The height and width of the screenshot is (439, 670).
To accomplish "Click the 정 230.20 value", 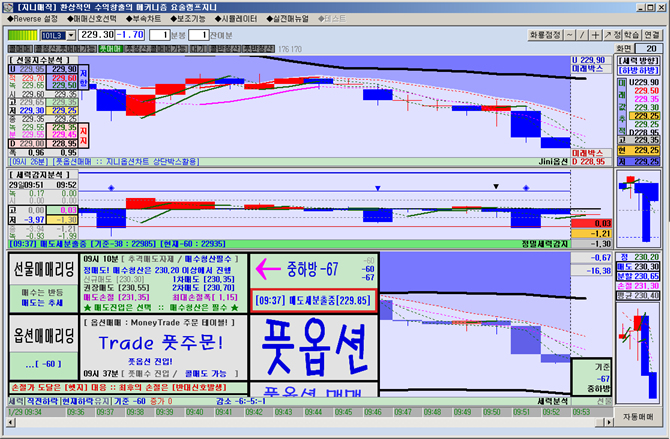I will click(x=638, y=257).
